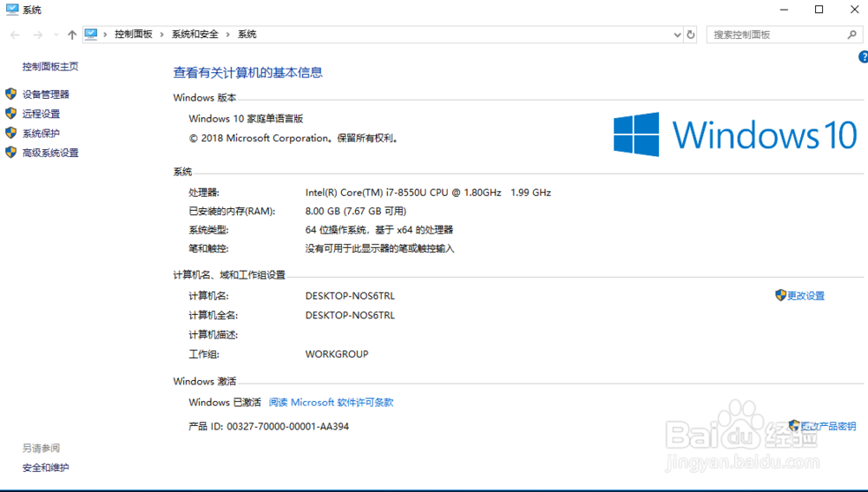Click text Windows 10 家庭单语言版
The height and width of the screenshot is (492, 868).
(246, 118)
